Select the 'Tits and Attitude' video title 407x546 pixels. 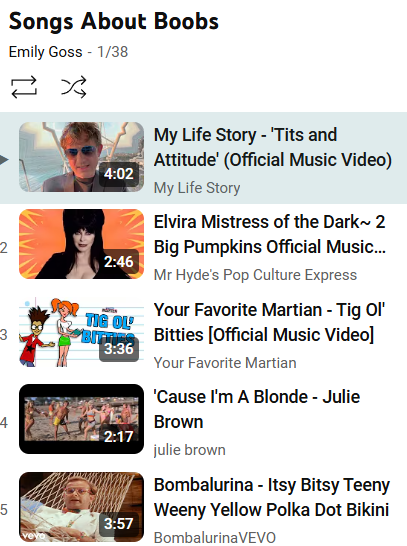[273, 147]
